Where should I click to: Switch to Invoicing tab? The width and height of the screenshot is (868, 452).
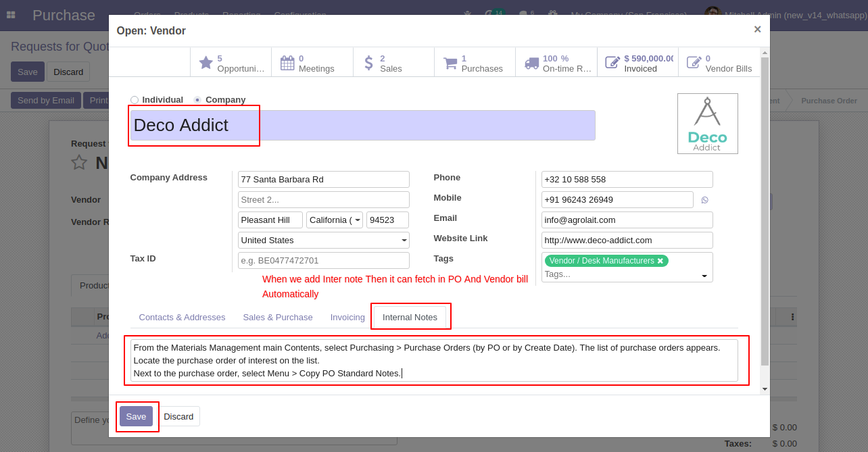coord(347,318)
